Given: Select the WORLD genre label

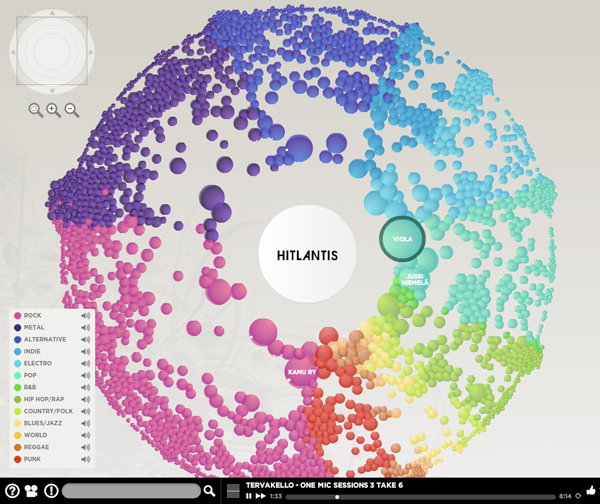Looking at the screenshot, I should [x=35, y=435].
